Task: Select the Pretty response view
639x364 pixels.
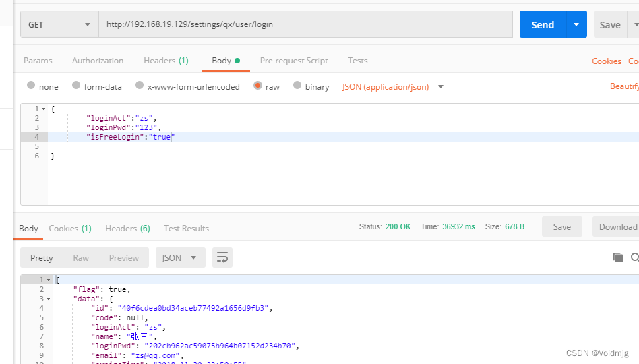Action: click(x=42, y=258)
